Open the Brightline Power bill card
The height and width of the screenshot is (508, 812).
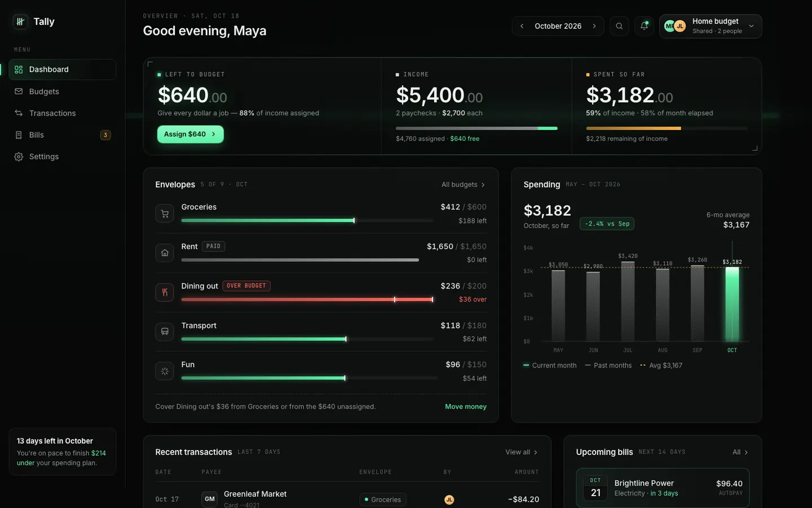663,488
